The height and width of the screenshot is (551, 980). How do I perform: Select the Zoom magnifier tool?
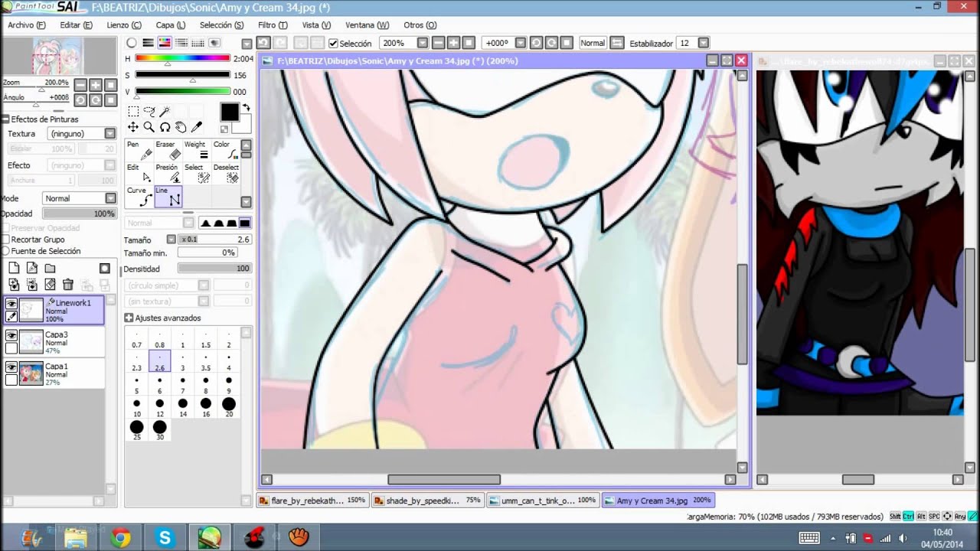pyautogui.click(x=149, y=127)
